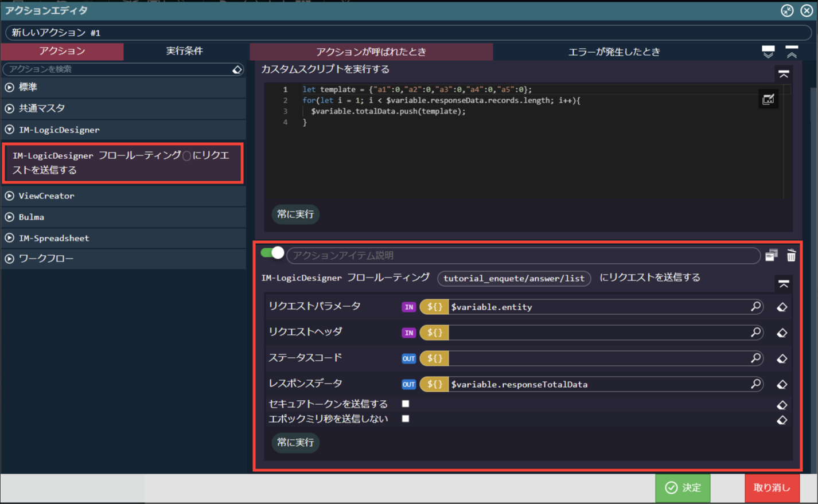Delete the IM-LogicDesigner action item with trash icon
The height and width of the screenshot is (504, 818).
click(x=791, y=255)
